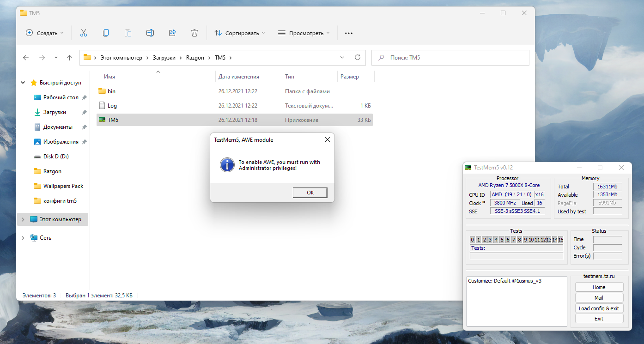Viewport: 644px width, 344px height.
Task: Open the chevron after Загрузки in the address bar
Action: coord(180,58)
